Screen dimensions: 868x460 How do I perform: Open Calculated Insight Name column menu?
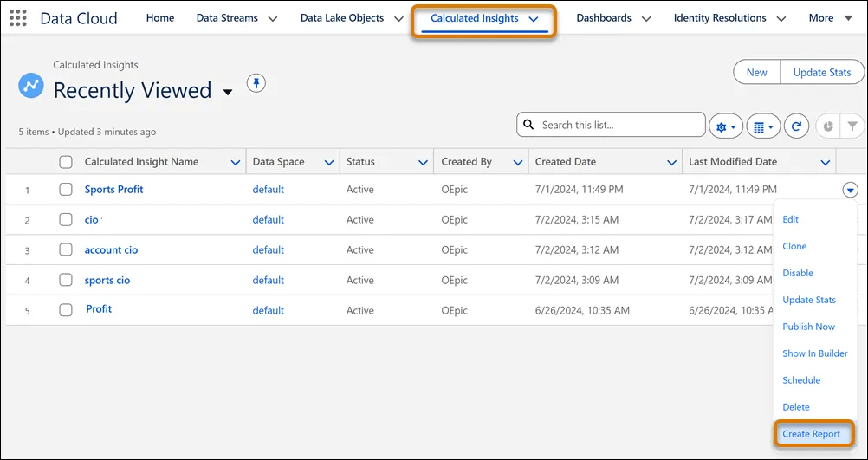point(236,163)
